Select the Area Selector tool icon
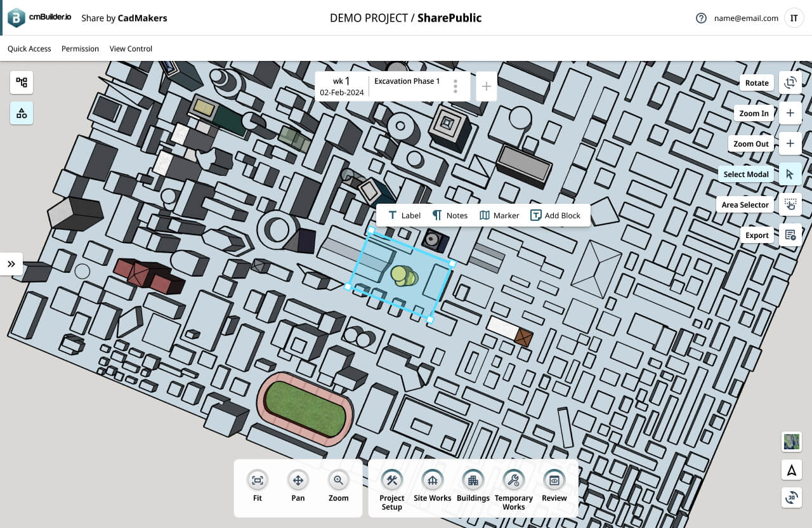Viewport: 812px width, 528px height. [x=790, y=204]
